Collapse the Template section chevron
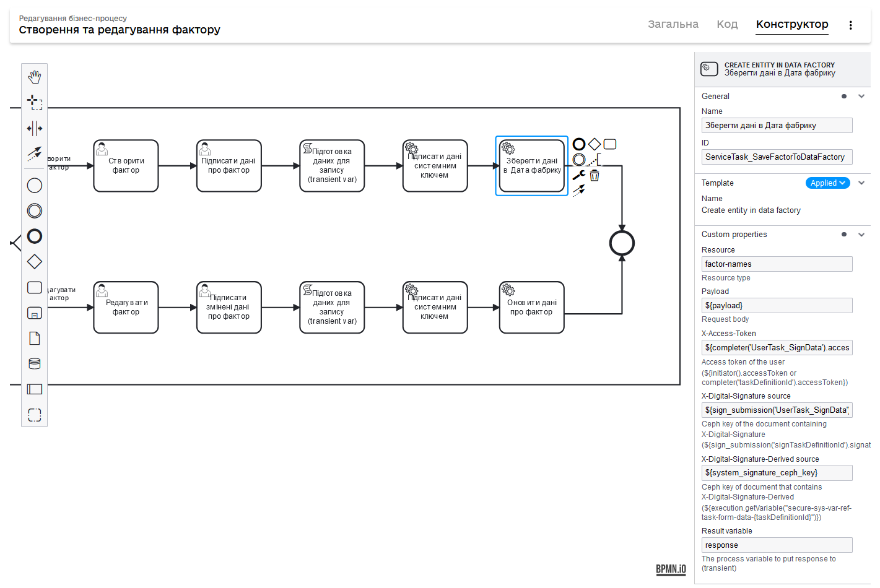Screen dimensions: 880x588 (861, 183)
